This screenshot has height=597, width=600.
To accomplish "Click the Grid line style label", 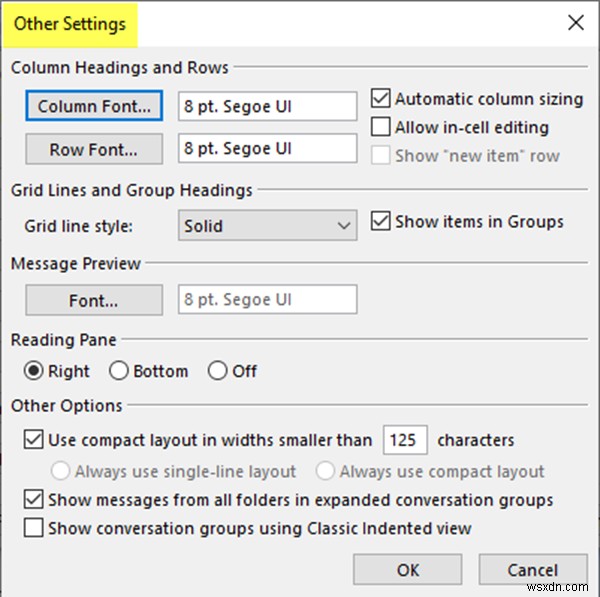I will 79,226.
